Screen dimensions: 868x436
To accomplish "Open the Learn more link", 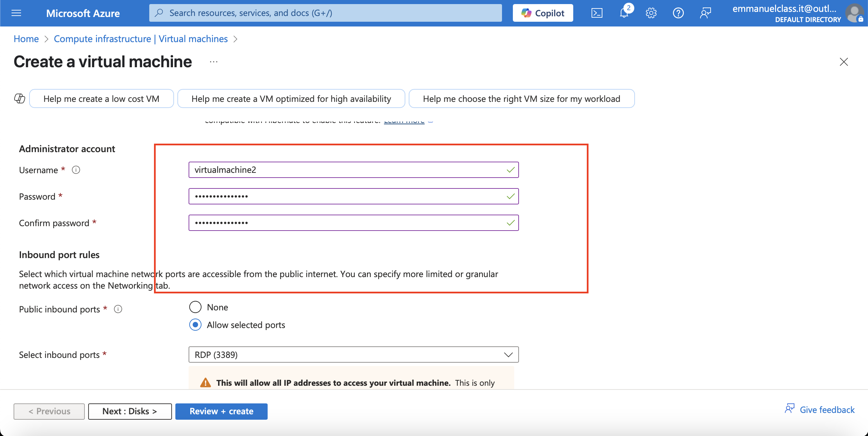I will pos(404,122).
